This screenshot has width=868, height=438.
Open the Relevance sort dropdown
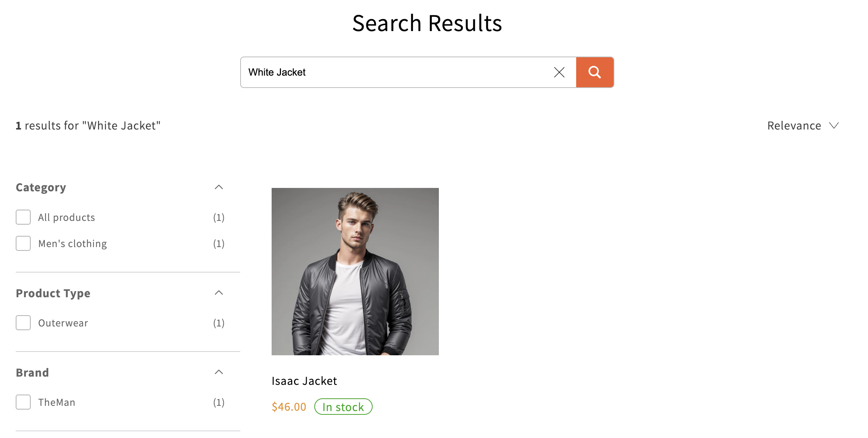(x=803, y=126)
